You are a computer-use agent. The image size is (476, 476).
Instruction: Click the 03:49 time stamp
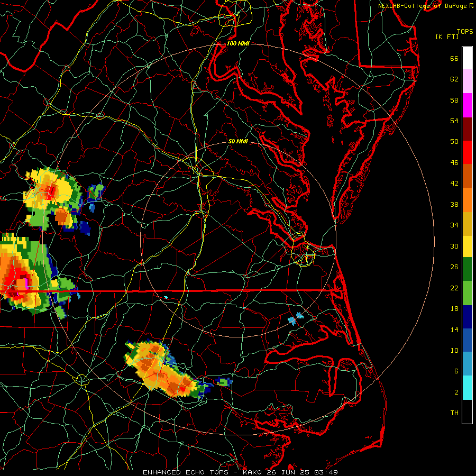click(326, 472)
